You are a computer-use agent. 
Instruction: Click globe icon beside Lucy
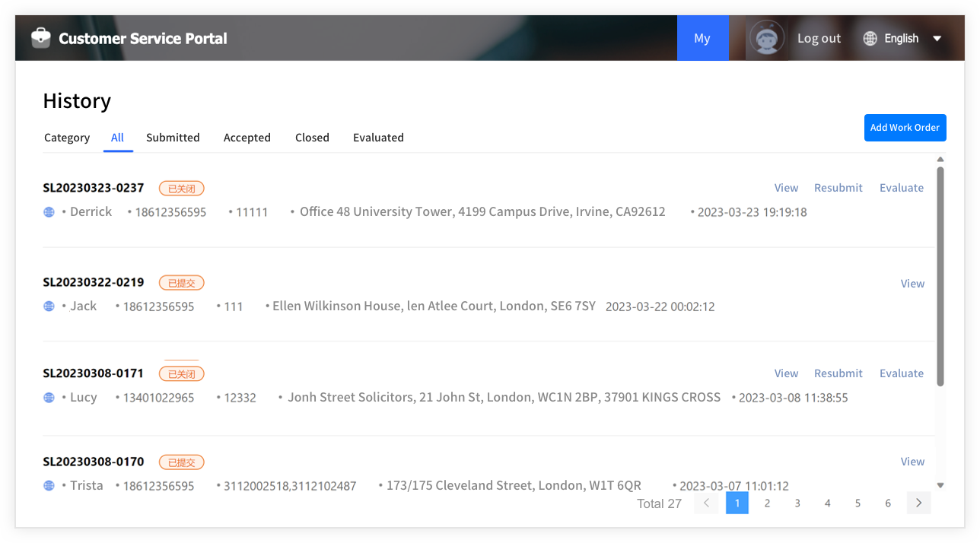tap(49, 398)
